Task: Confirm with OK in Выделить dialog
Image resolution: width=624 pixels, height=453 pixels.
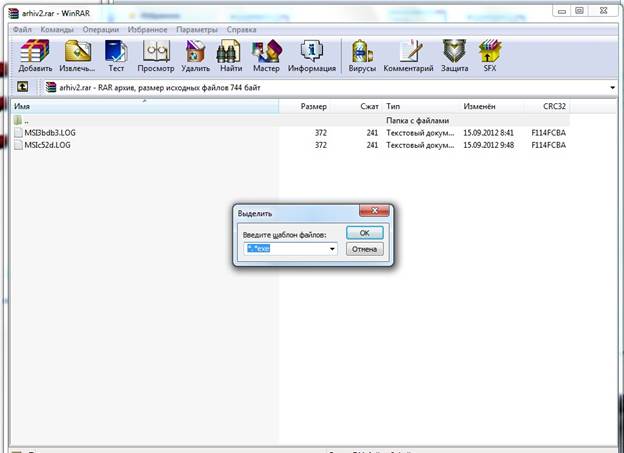Action: click(x=365, y=233)
